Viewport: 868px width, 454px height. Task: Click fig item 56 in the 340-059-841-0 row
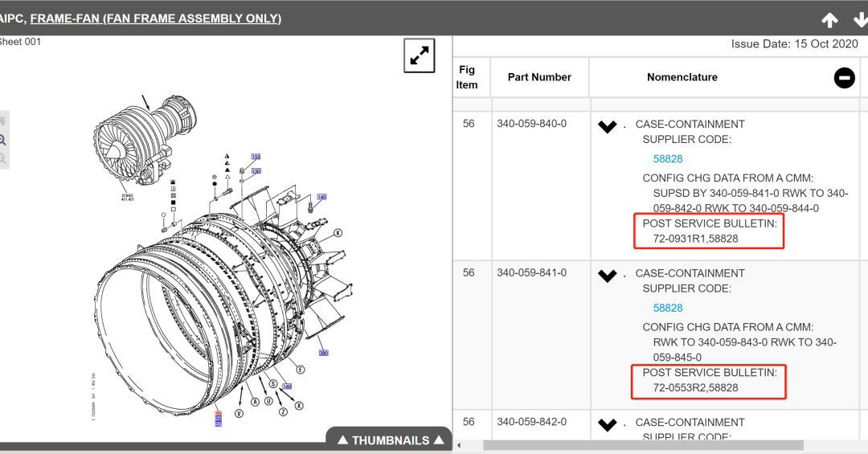tap(469, 273)
